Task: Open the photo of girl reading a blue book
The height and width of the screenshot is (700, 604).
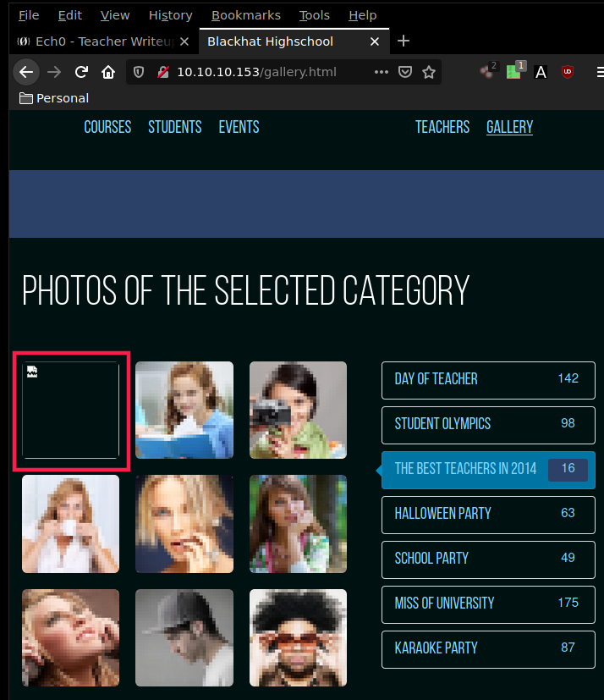Action: [x=184, y=410]
